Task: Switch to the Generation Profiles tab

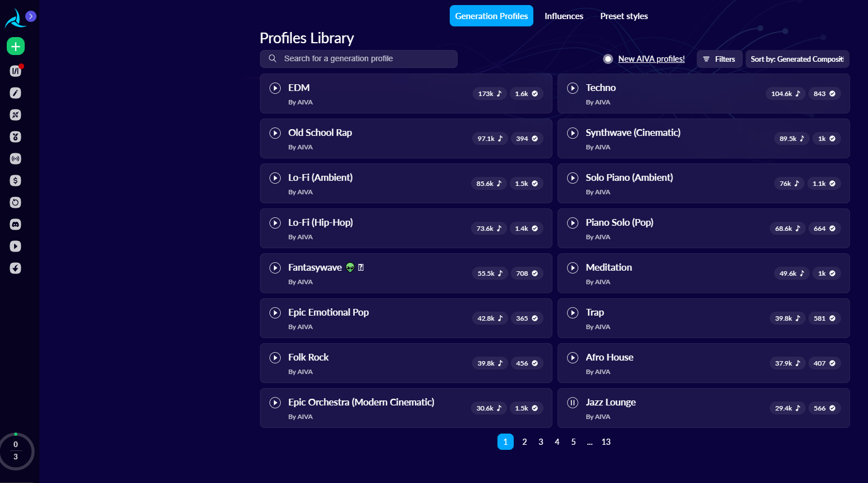Action: click(x=491, y=16)
